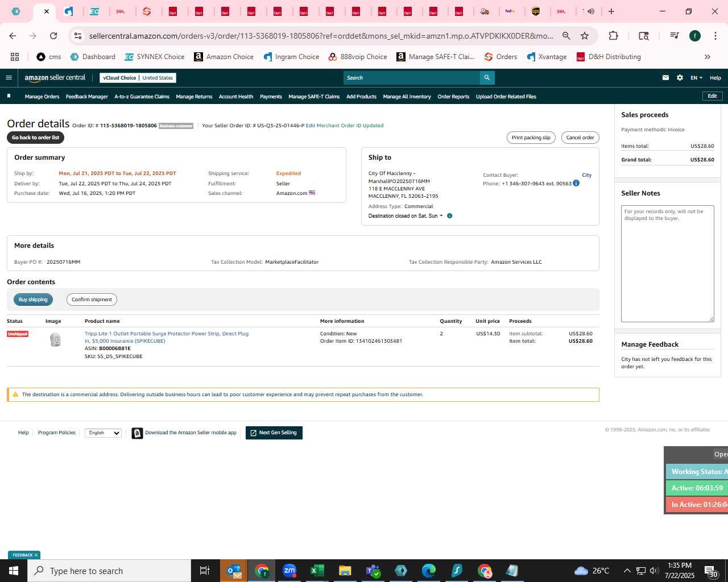
Task: Click the Edit button in navigation bar
Action: [712, 96]
